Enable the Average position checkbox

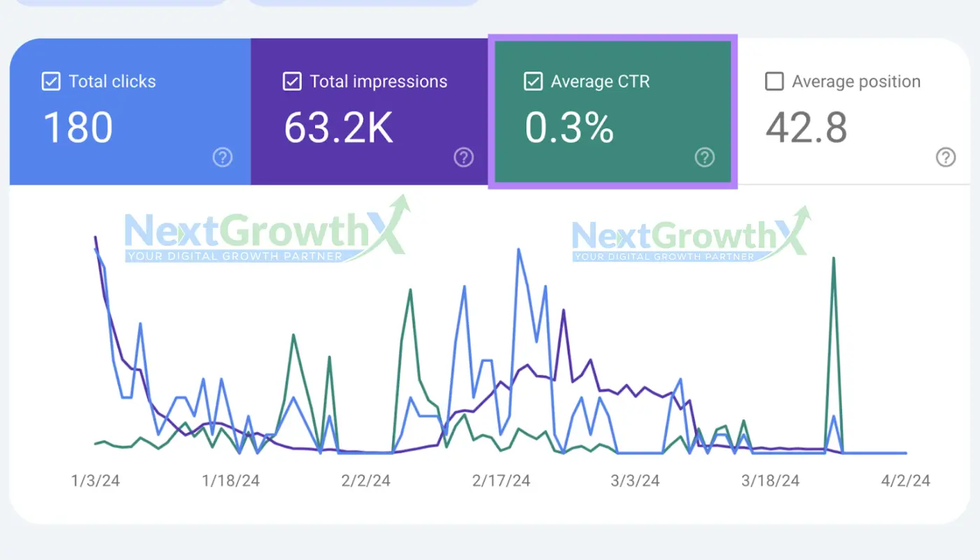[774, 82]
